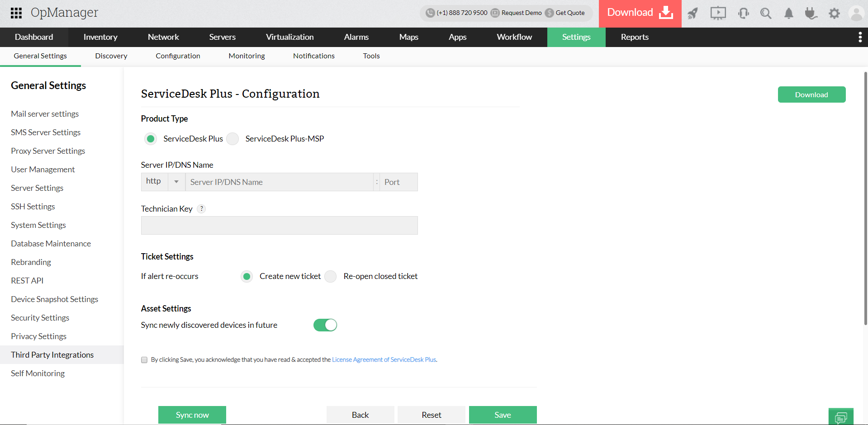Switch to the Servers tab
The image size is (868, 425).
point(223,37)
